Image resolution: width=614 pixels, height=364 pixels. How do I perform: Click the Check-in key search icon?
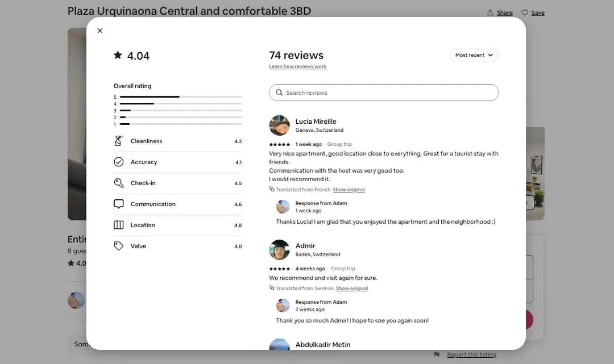pyautogui.click(x=118, y=183)
